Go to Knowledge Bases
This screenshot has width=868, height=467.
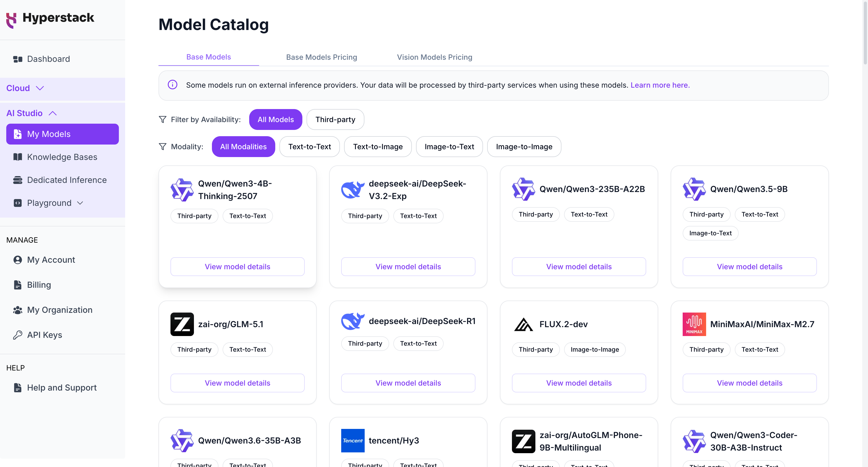coord(62,157)
